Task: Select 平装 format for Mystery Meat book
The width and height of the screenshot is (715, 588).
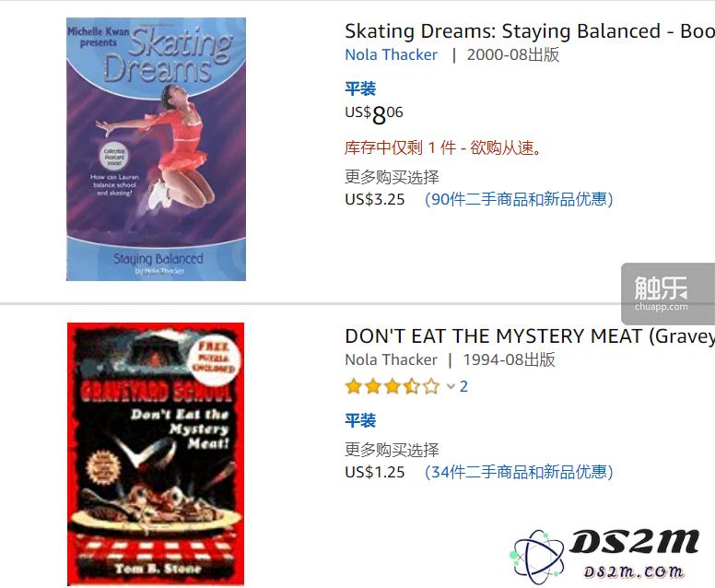Action: coord(360,420)
